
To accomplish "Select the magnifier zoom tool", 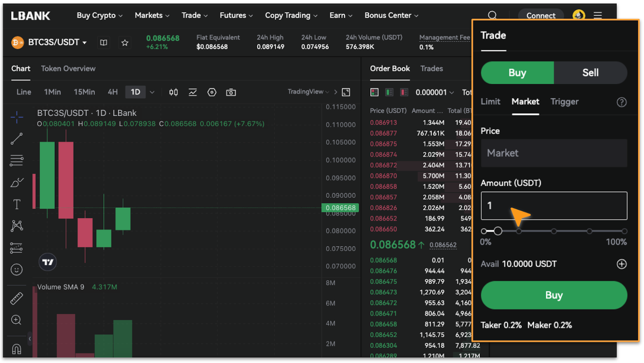I will (x=16, y=319).
